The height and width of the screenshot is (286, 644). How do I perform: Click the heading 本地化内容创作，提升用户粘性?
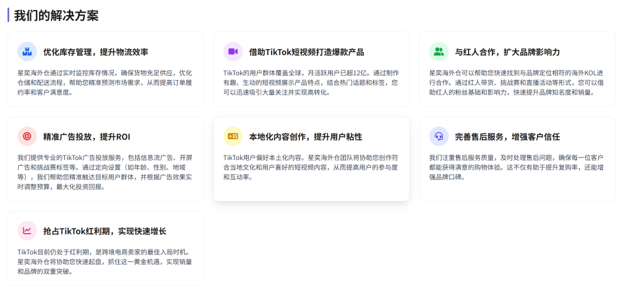[306, 137]
